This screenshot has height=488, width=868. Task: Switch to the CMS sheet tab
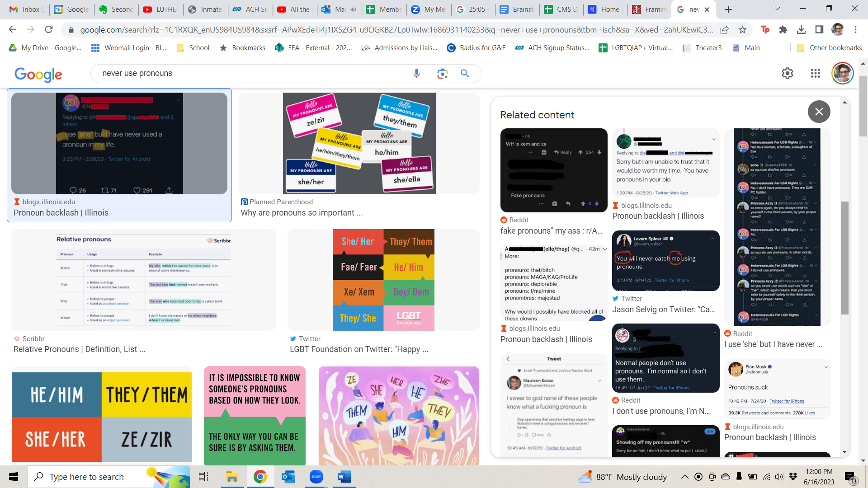[561, 9]
